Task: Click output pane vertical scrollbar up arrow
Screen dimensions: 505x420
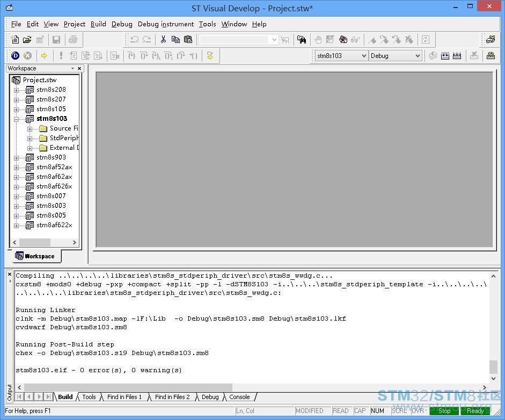Action: tap(493, 276)
